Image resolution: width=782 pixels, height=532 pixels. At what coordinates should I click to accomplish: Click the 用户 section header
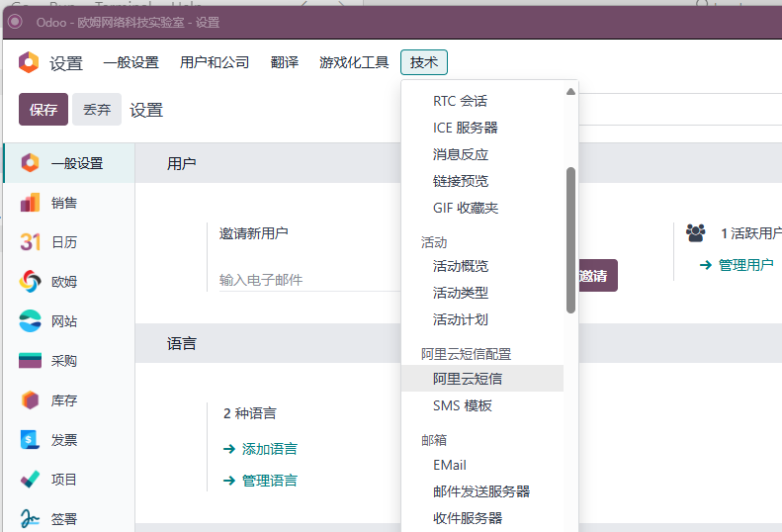click(182, 163)
